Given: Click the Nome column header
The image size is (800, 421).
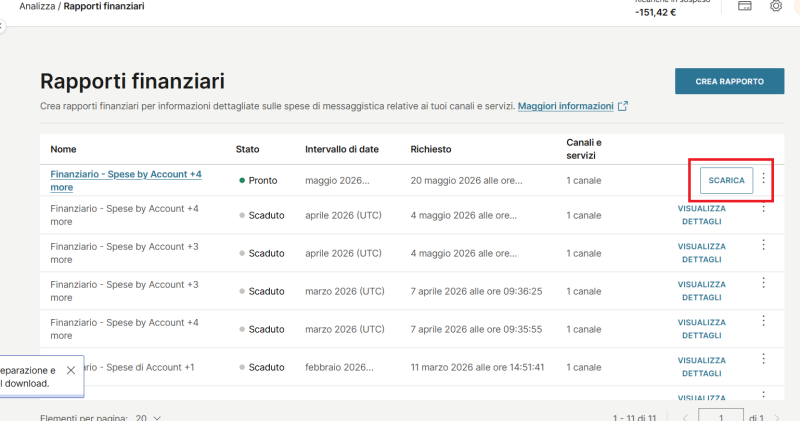Looking at the screenshot, I should 63,149.
